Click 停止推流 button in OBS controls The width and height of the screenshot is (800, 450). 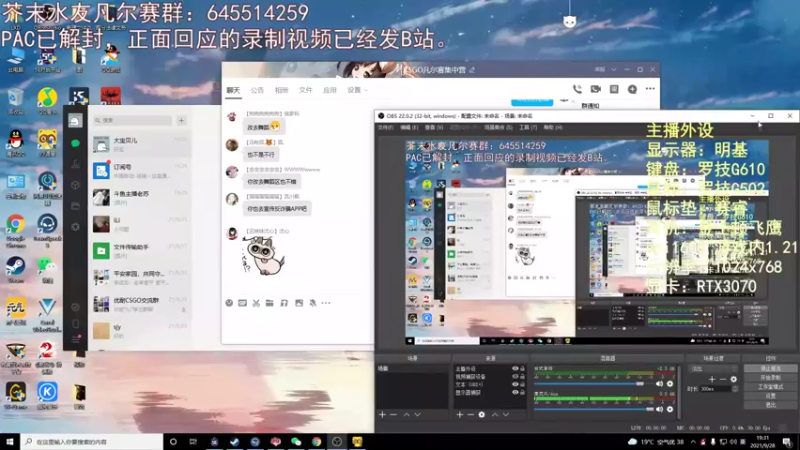click(770, 368)
